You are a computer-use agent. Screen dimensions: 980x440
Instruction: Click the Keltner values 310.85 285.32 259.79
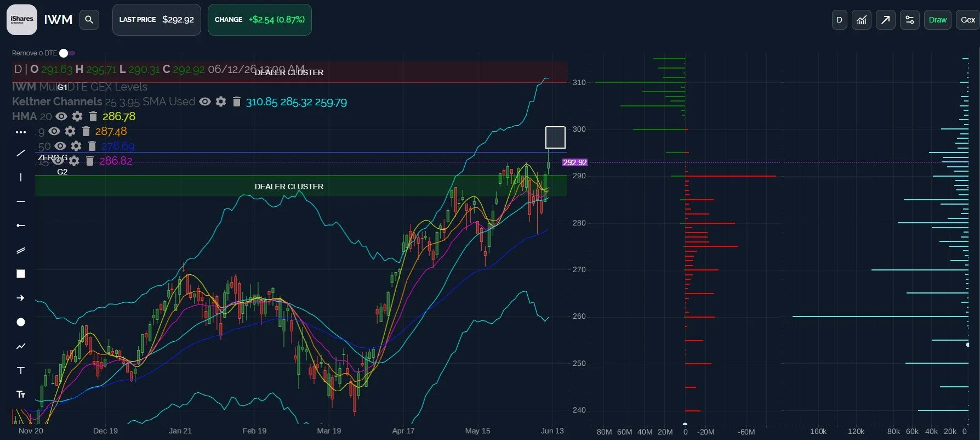coord(297,102)
